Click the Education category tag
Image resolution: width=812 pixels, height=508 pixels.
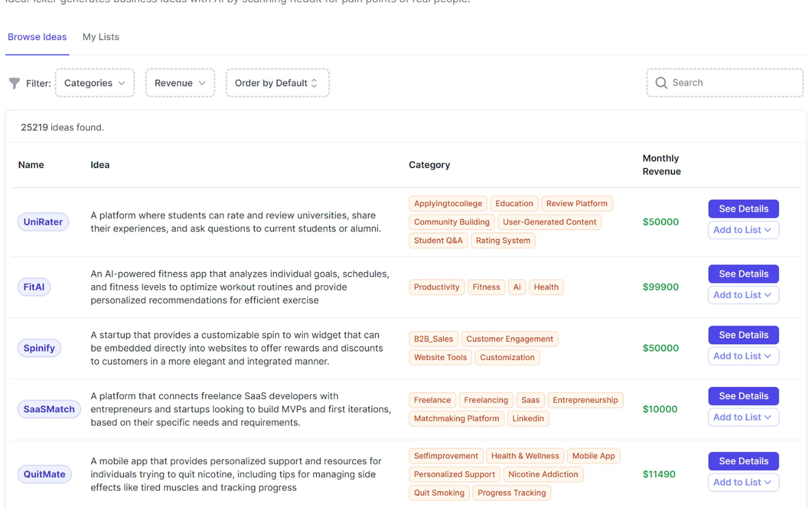point(514,203)
